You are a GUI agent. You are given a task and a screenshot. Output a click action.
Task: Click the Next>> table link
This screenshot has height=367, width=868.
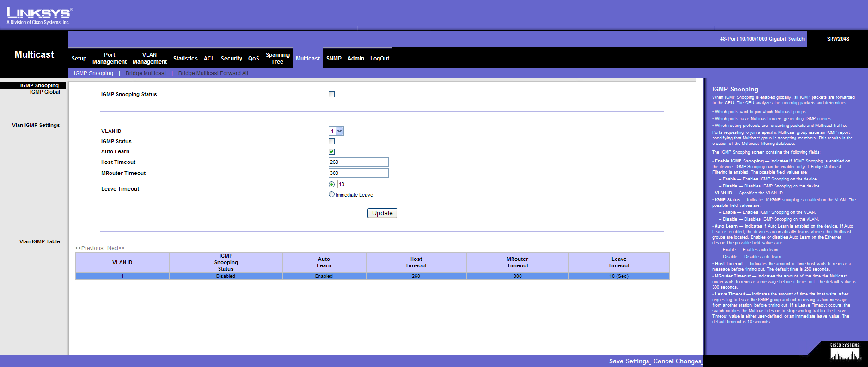(116, 248)
